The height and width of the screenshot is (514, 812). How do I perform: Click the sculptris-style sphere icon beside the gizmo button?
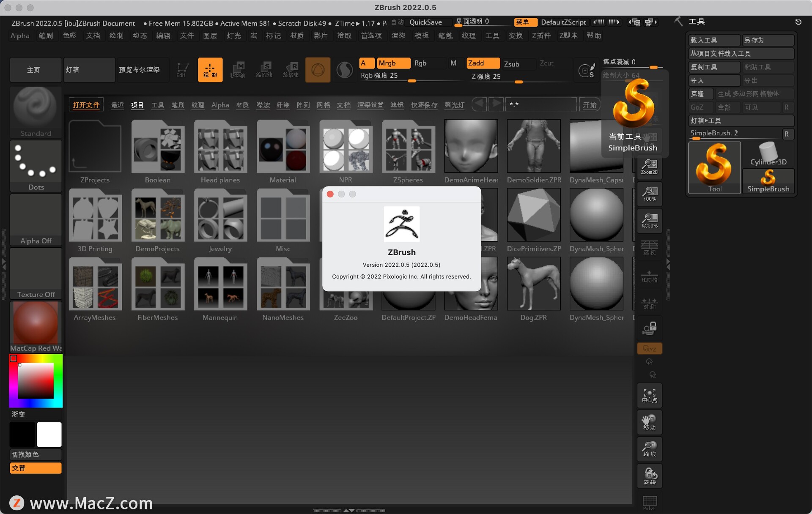point(344,70)
